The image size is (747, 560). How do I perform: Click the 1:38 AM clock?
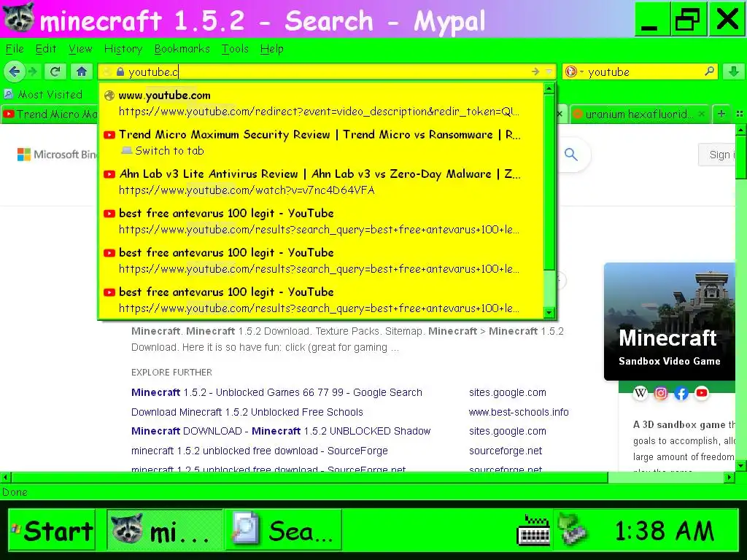tap(664, 531)
